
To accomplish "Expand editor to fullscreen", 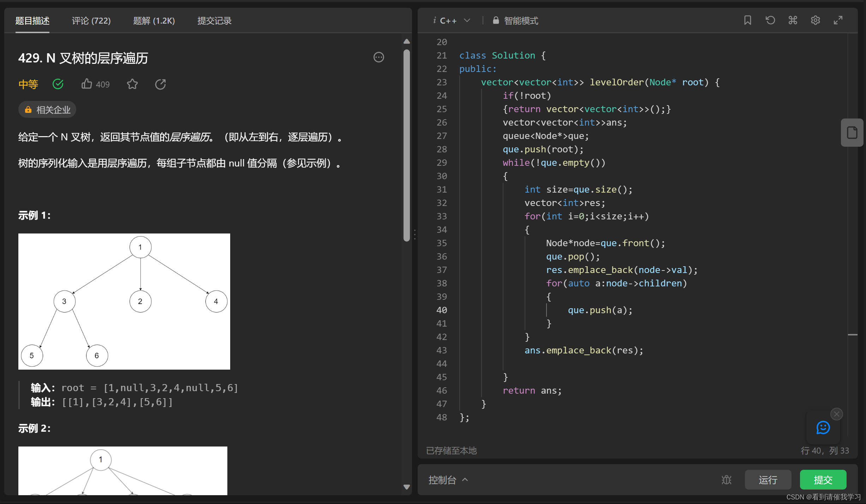I will pyautogui.click(x=838, y=20).
